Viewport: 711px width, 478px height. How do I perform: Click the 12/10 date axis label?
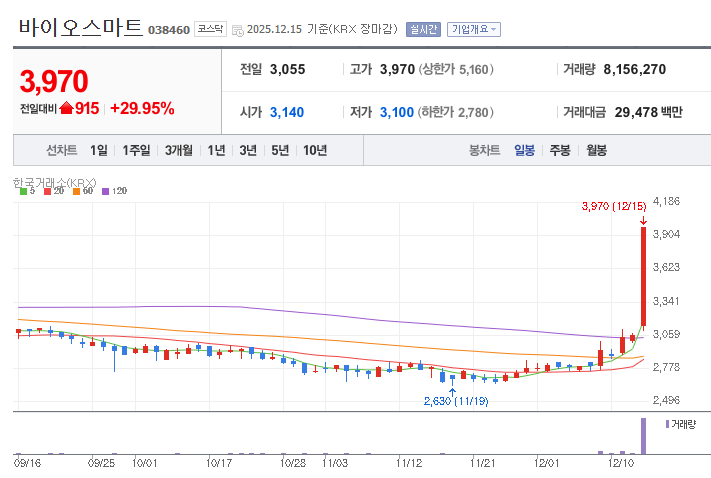pyautogui.click(x=621, y=463)
